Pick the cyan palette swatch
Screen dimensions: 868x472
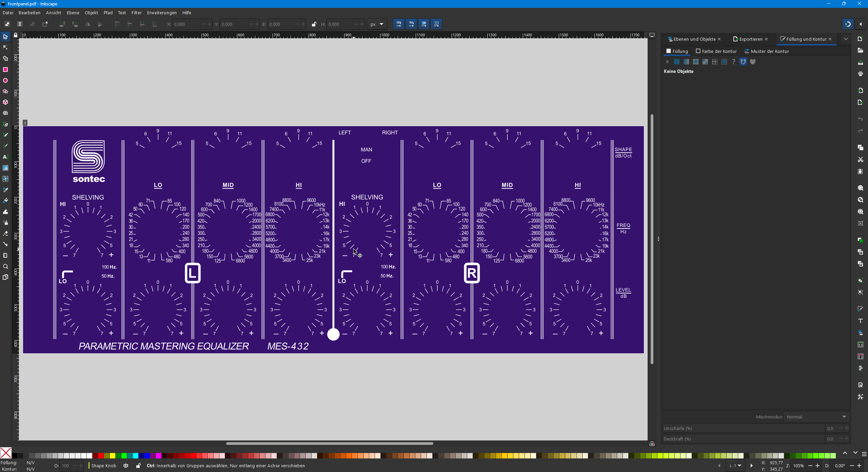pyautogui.click(x=136, y=455)
